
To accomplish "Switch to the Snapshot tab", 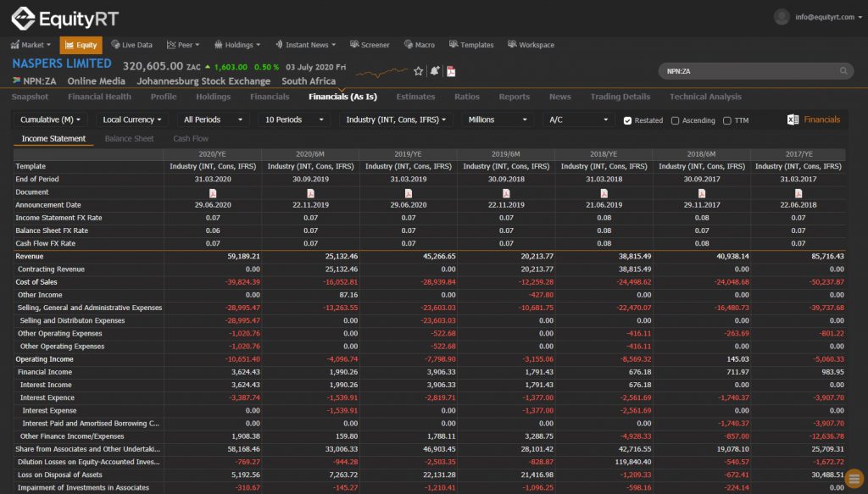I will click(x=30, y=97).
